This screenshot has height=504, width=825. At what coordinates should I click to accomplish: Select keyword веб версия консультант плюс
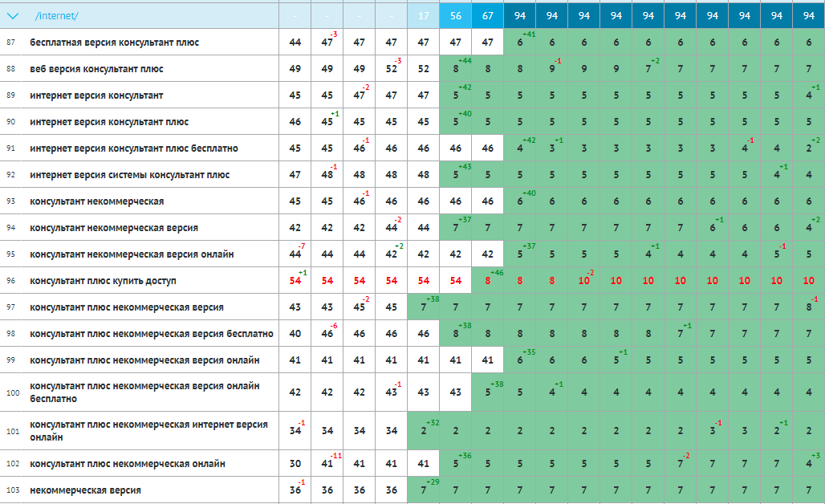[96, 69]
